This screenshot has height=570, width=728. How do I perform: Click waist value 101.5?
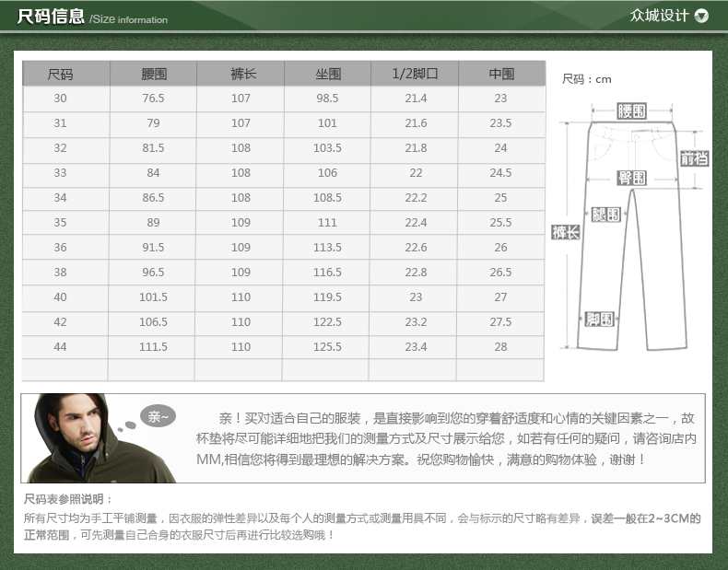click(153, 297)
